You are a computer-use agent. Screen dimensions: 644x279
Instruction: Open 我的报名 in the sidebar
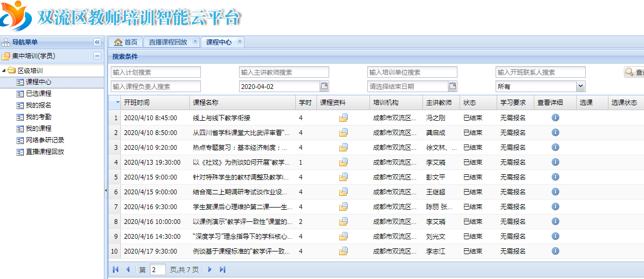38,105
